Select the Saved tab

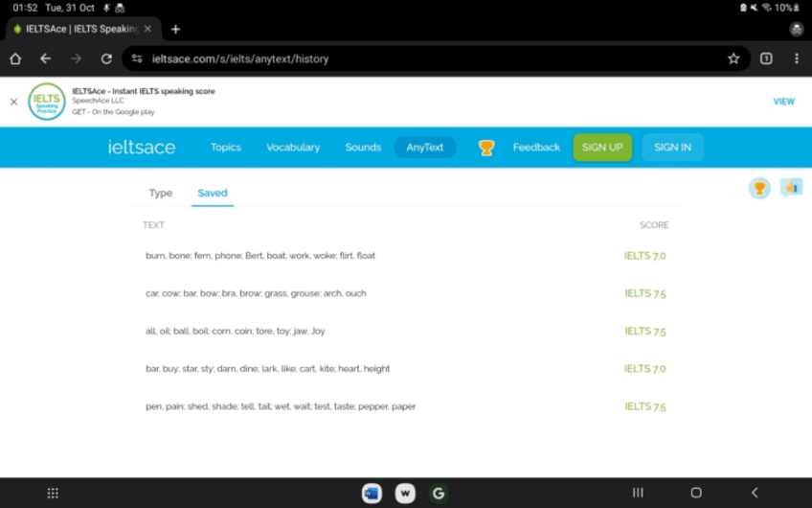click(213, 193)
